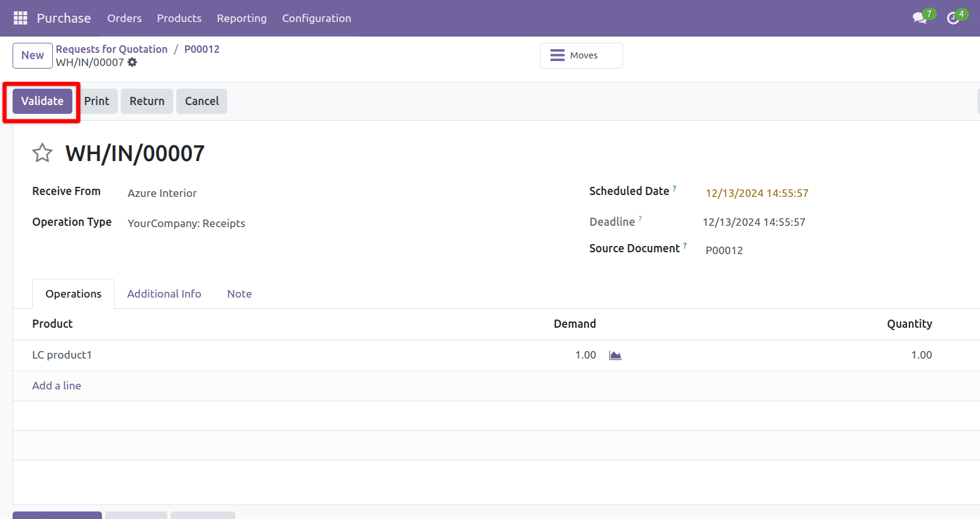Show the Source Document help tooltip mark
The height and width of the screenshot is (519, 980).
(x=685, y=245)
